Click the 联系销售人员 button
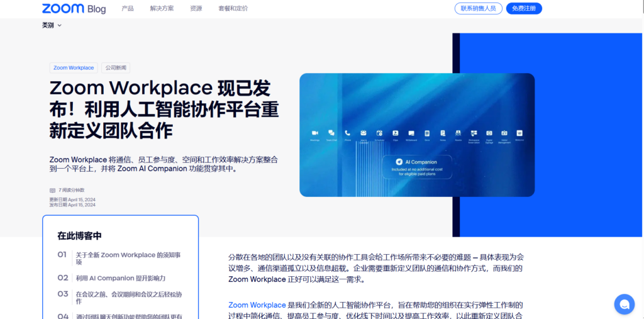Image resolution: width=644 pixels, height=319 pixels. point(478,9)
